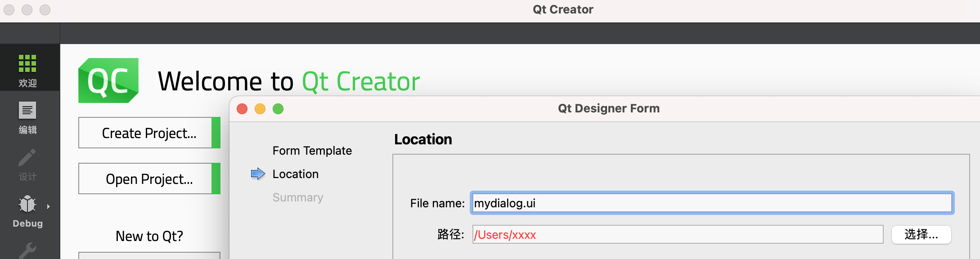
Task: Select the Location wizard step
Action: click(x=296, y=174)
